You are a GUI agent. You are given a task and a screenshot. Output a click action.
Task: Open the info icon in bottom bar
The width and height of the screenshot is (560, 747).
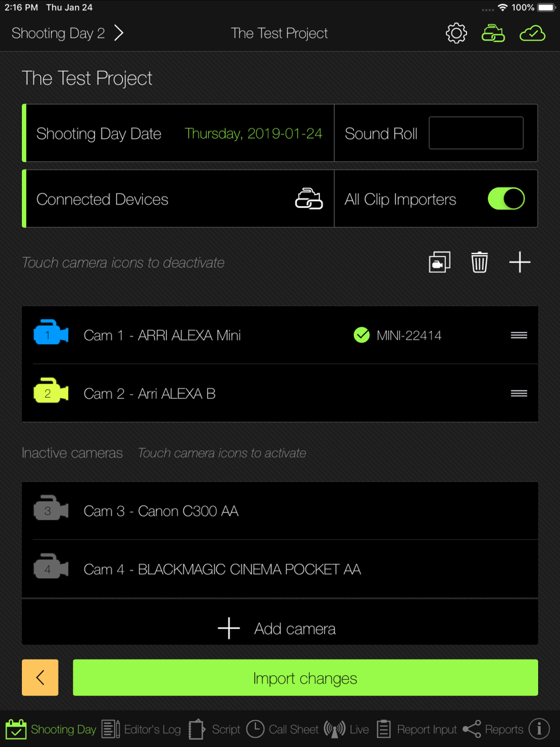[x=539, y=729]
